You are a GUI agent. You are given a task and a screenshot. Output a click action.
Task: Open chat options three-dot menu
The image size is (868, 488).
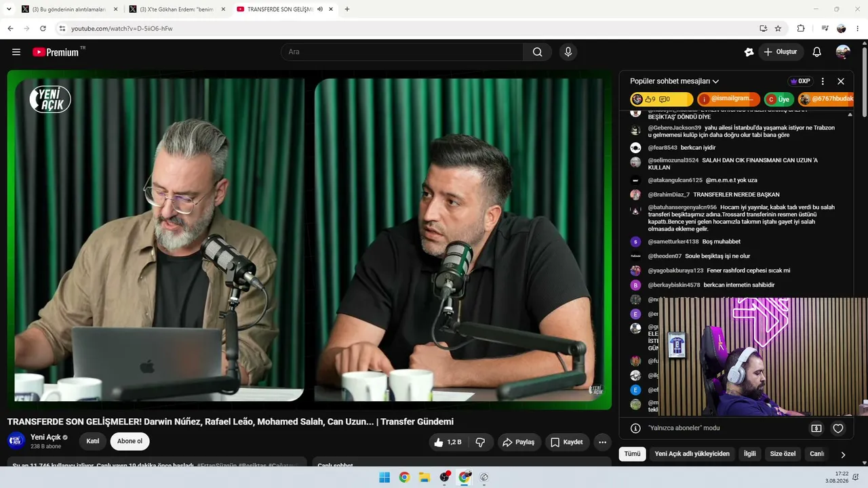(823, 81)
